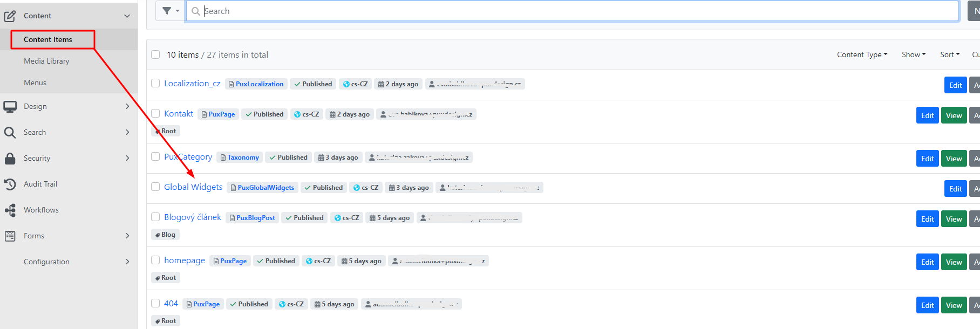
Task: Click the Search magnifier icon in sidebar
Action: (10, 133)
